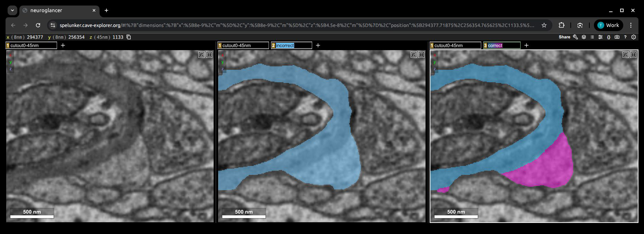Open the help question mark icon
Viewport: 644px width, 234px height.
(x=625, y=37)
